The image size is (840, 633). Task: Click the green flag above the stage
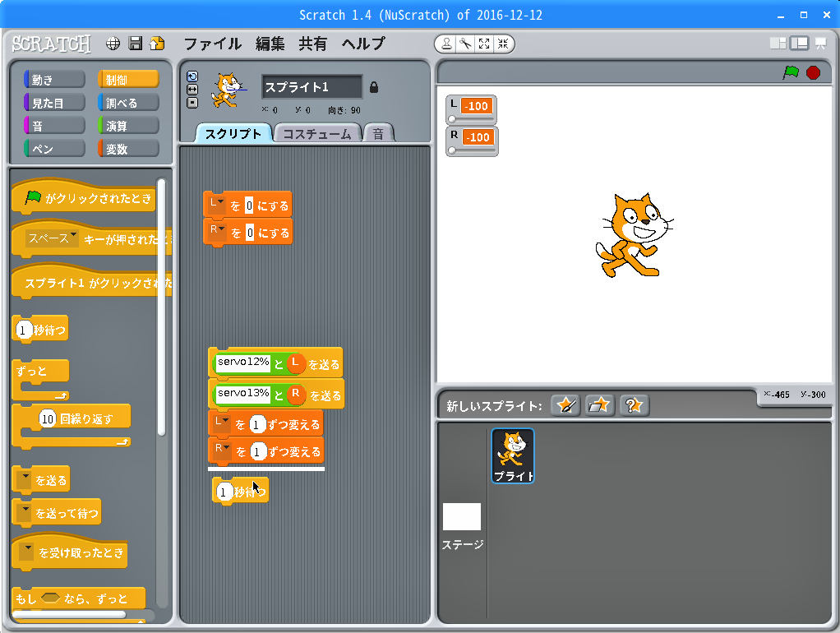point(791,72)
